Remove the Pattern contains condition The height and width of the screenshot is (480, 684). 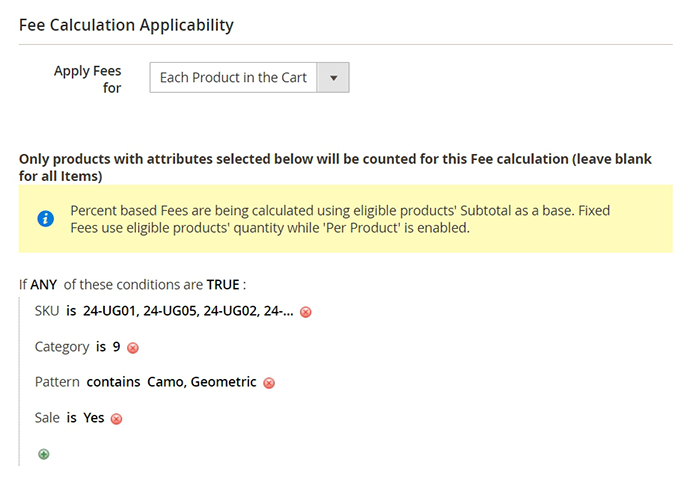click(x=269, y=383)
